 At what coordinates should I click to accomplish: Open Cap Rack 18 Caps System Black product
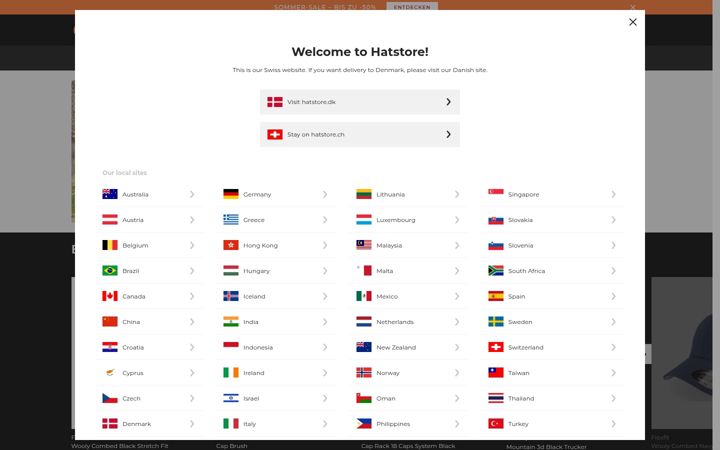[408, 446]
